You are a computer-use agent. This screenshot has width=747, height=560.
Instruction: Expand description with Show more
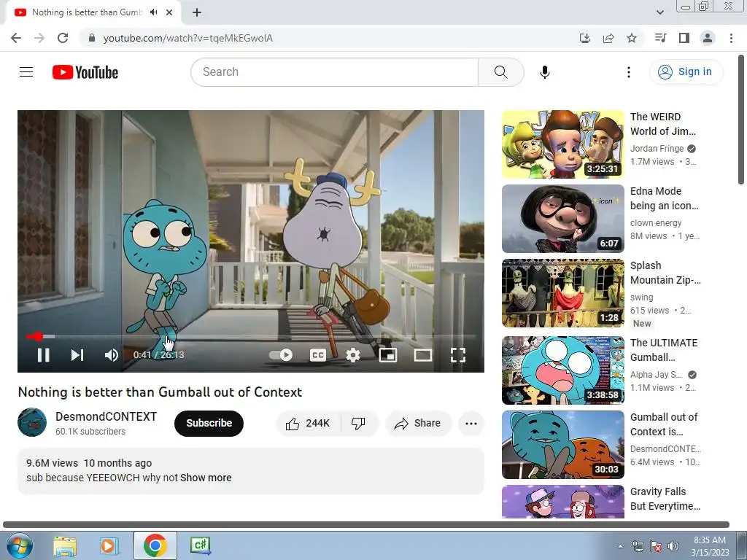coord(206,478)
